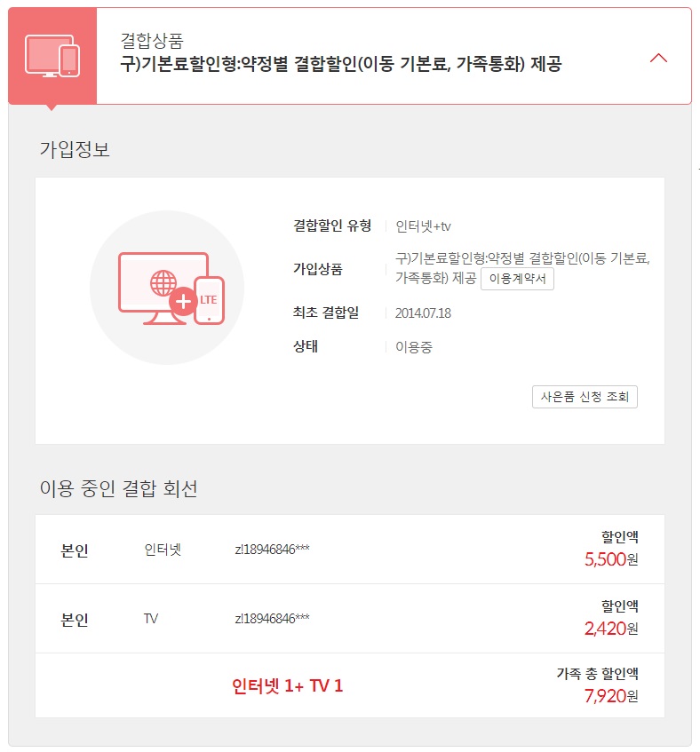Click the globe icon in the monitor illustration
This screenshot has height=752, width=700.
164,282
